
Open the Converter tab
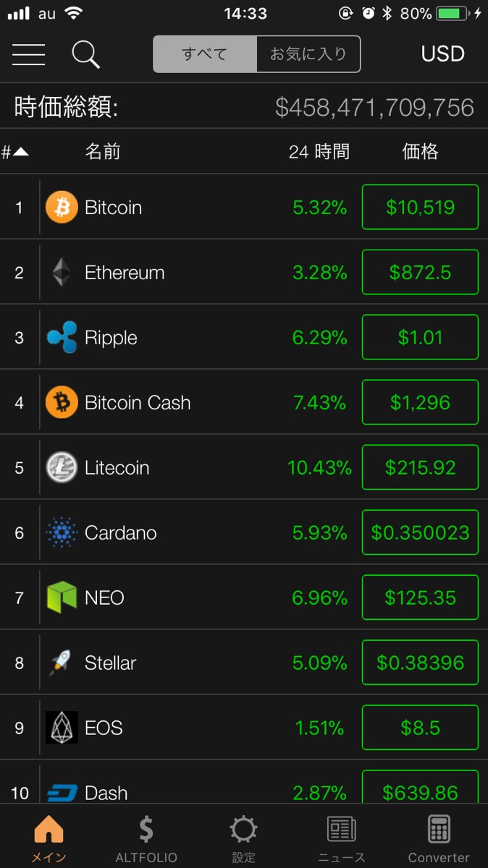pyautogui.click(x=439, y=839)
